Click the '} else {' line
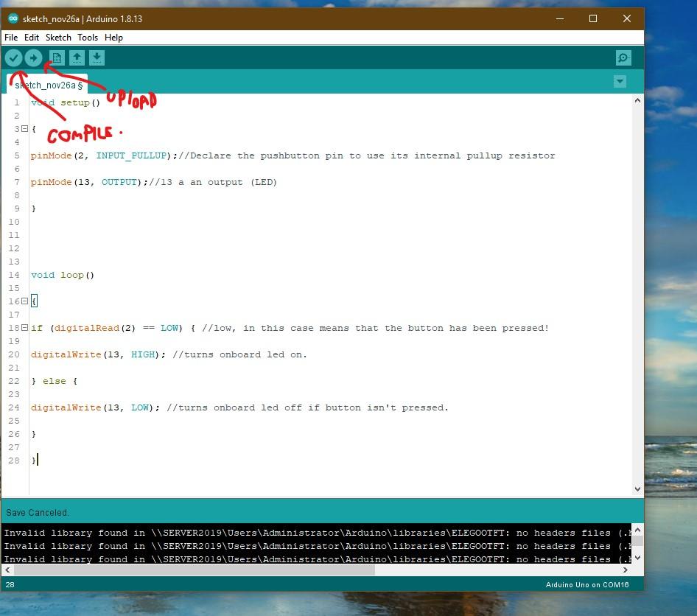Image resolution: width=697 pixels, height=616 pixels. tap(55, 381)
